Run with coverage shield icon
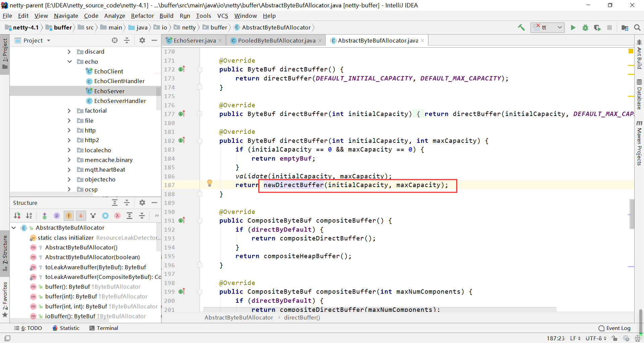This screenshot has height=343, width=644. point(597,27)
